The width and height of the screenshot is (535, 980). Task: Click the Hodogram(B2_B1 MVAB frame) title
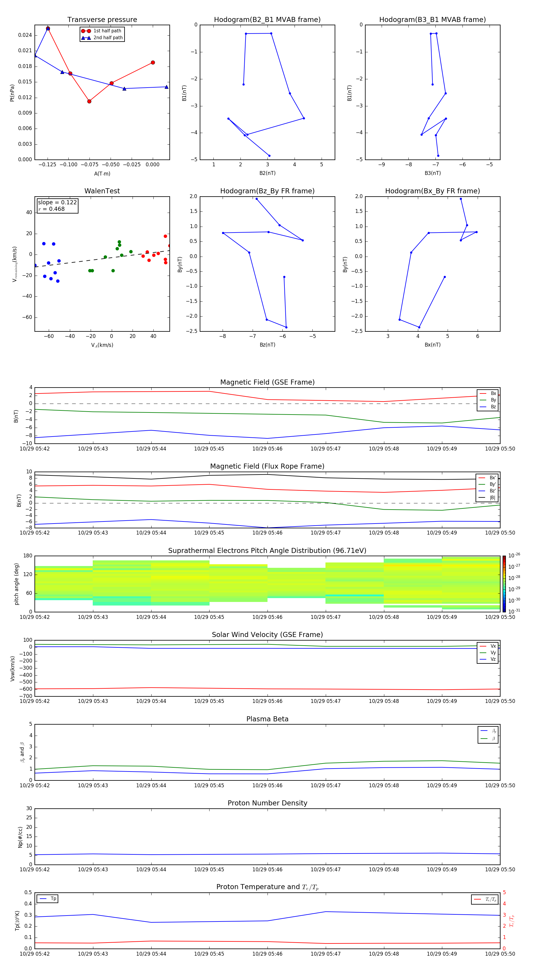pyautogui.click(x=267, y=19)
